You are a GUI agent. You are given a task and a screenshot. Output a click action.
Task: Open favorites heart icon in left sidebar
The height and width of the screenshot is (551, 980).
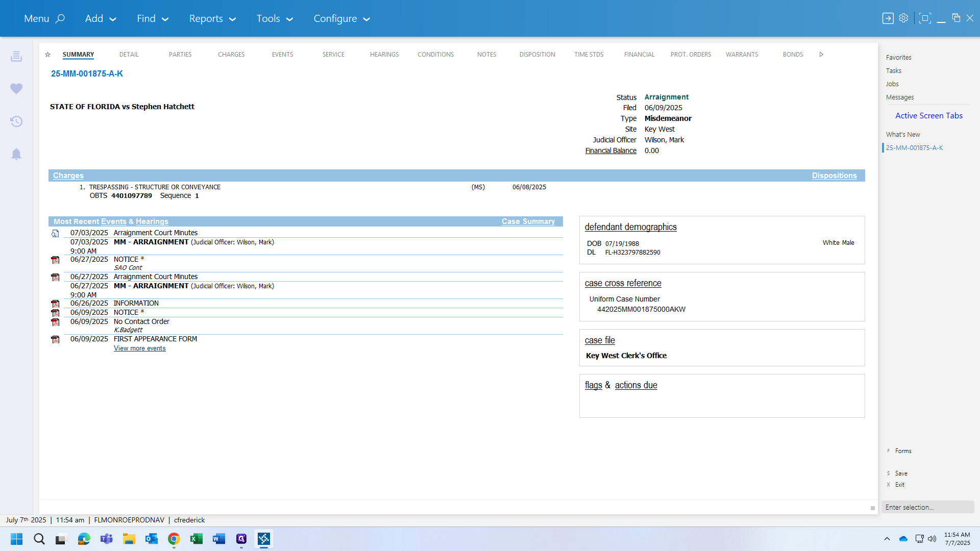[16, 88]
